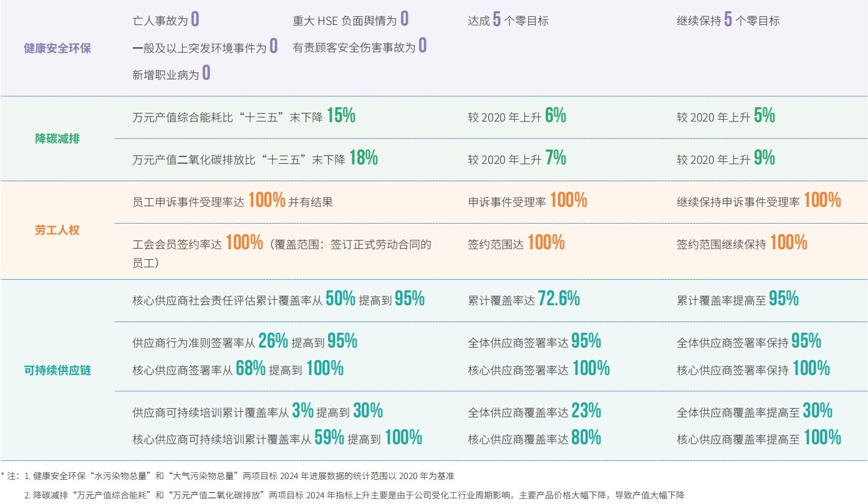Image resolution: width=868 pixels, height=504 pixels.
Task: Select footnote 2 about 降碳减排 indicators
Action: click(x=354, y=495)
